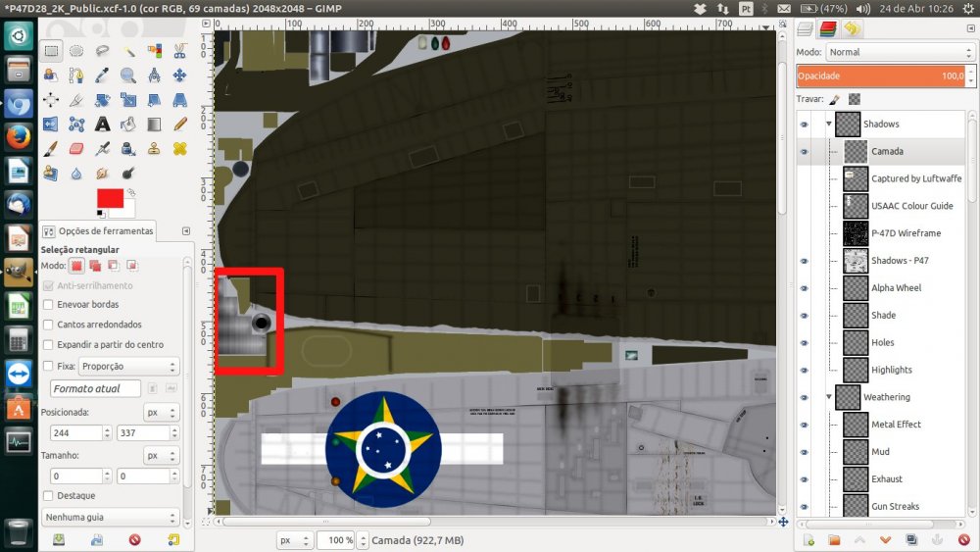The image size is (980, 552).
Task: Hide the Metal Effect layer
Action: point(805,426)
